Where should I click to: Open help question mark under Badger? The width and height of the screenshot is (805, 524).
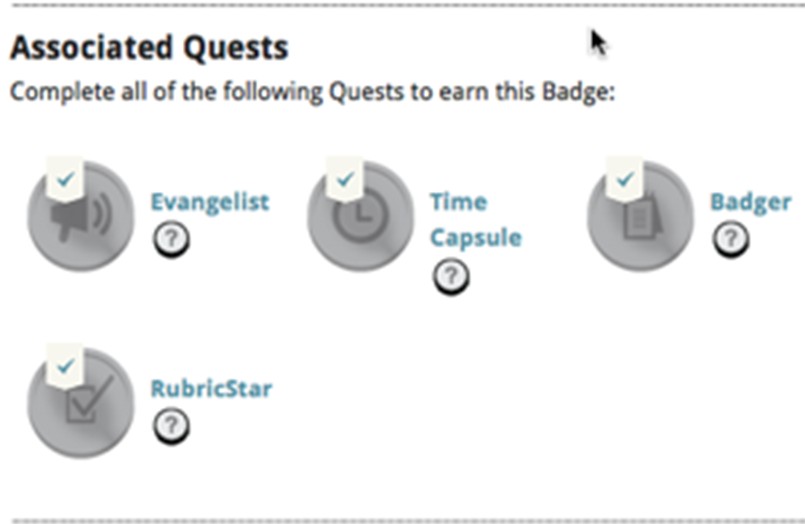731,239
